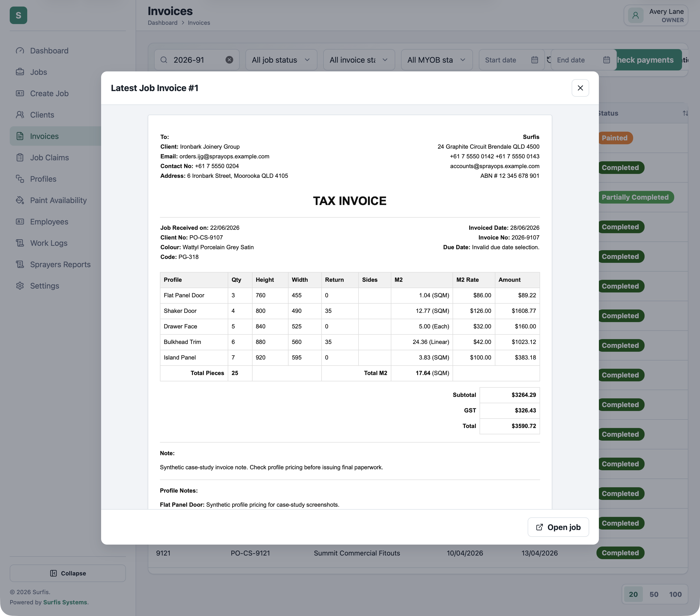Set page size to 50

pyautogui.click(x=654, y=594)
